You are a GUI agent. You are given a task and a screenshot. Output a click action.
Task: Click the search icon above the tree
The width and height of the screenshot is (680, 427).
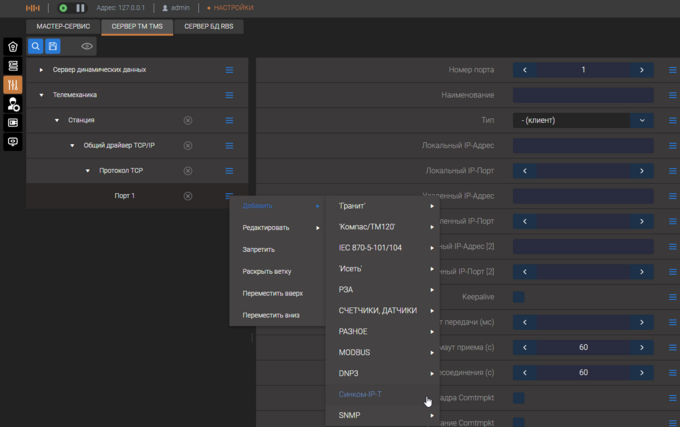[35, 46]
